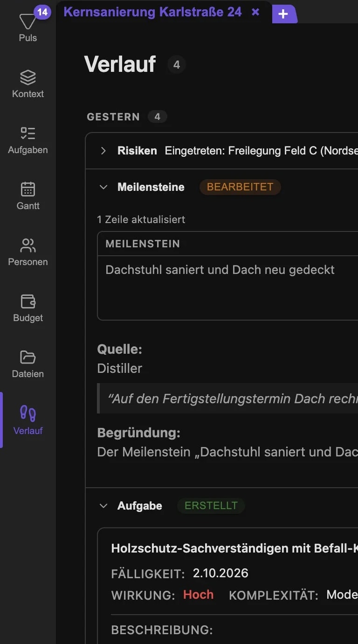Open the Budget wallet icon

(x=28, y=301)
